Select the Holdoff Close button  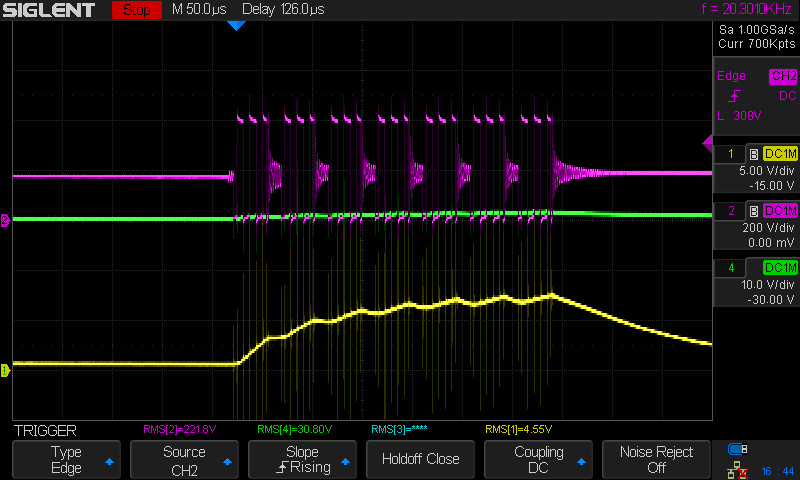pyautogui.click(x=420, y=460)
